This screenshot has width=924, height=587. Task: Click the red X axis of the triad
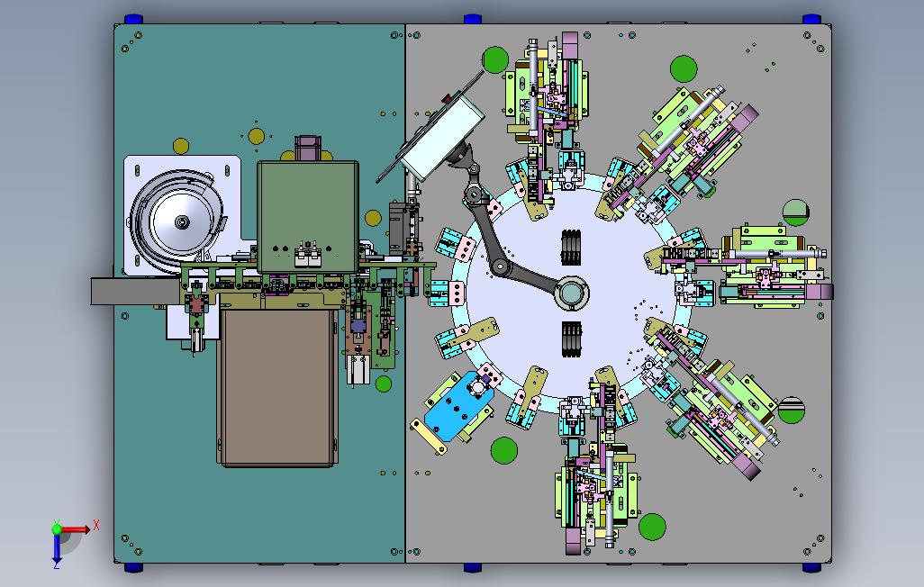pyautogui.click(x=77, y=528)
